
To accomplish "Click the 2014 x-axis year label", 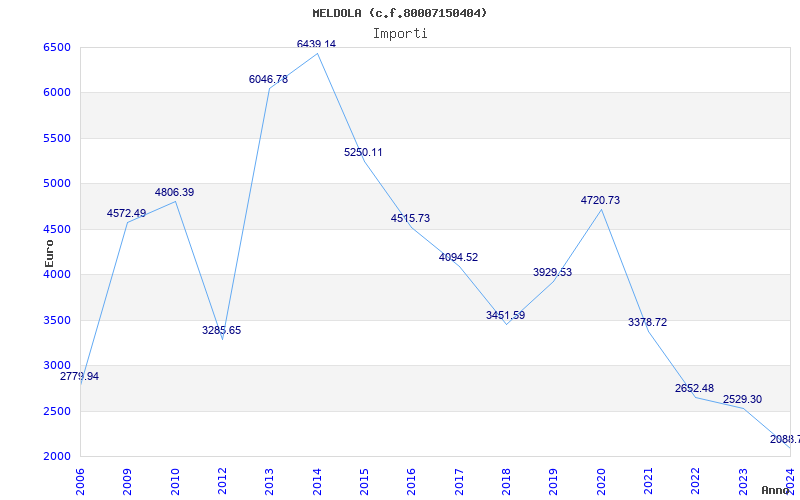I will [x=317, y=482].
